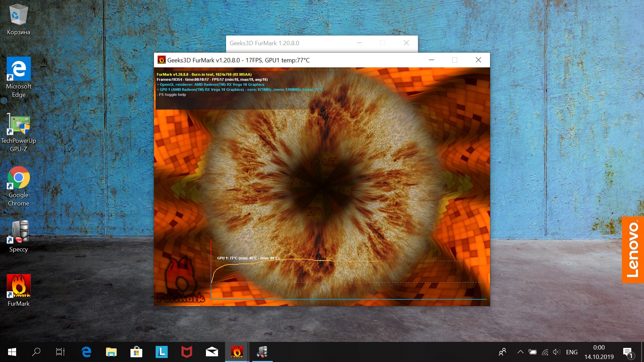Expand hidden icons in the system tray
The image size is (644, 362).
[520, 352]
